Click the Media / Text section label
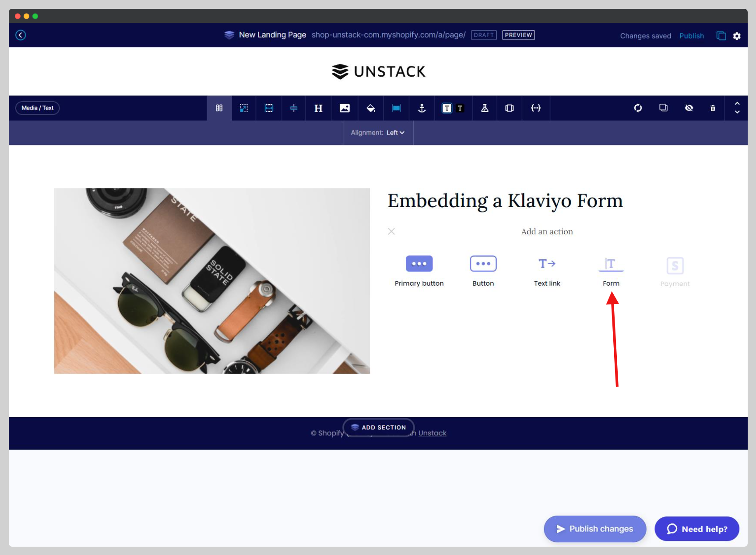The image size is (756, 555). [x=37, y=108]
